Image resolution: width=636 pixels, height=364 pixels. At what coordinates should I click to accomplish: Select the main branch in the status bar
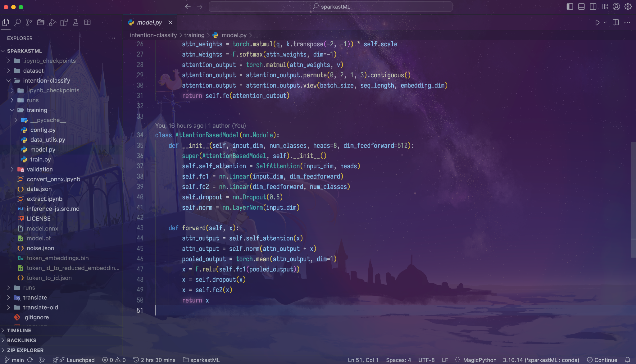(x=15, y=360)
